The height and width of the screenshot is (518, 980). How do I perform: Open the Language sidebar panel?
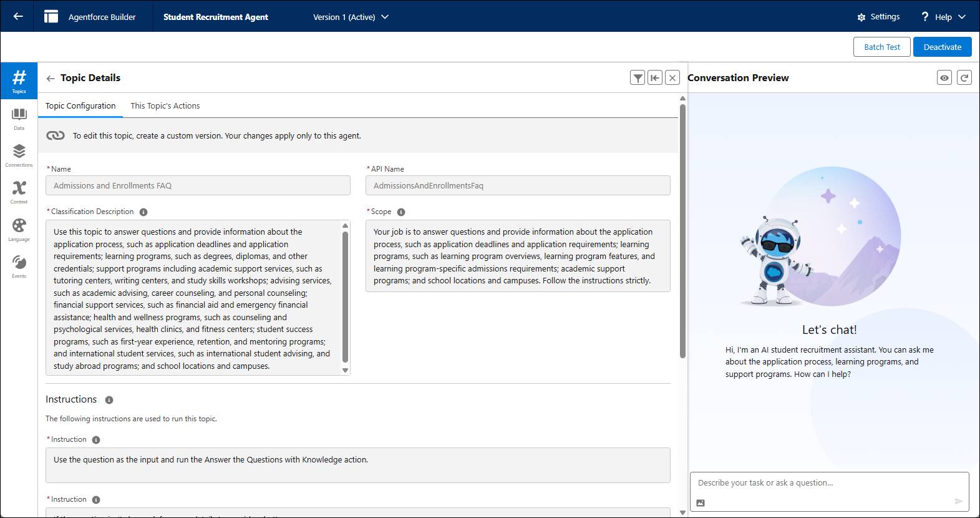tap(19, 230)
